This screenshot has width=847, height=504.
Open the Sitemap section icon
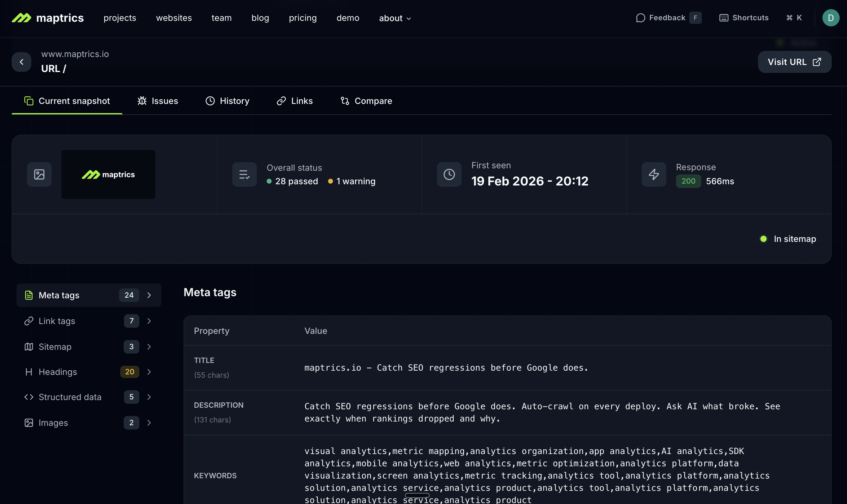(x=29, y=346)
